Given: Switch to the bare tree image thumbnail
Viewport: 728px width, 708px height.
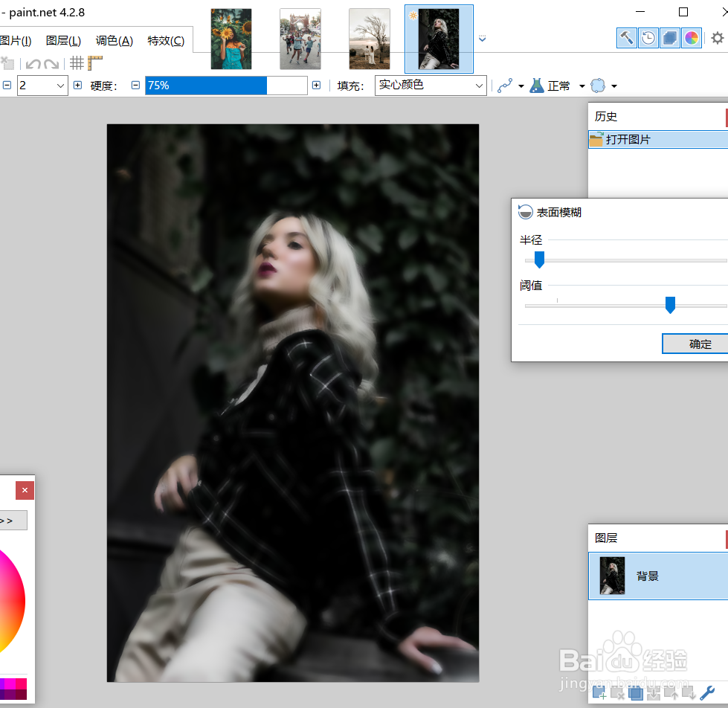Looking at the screenshot, I should coord(370,39).
